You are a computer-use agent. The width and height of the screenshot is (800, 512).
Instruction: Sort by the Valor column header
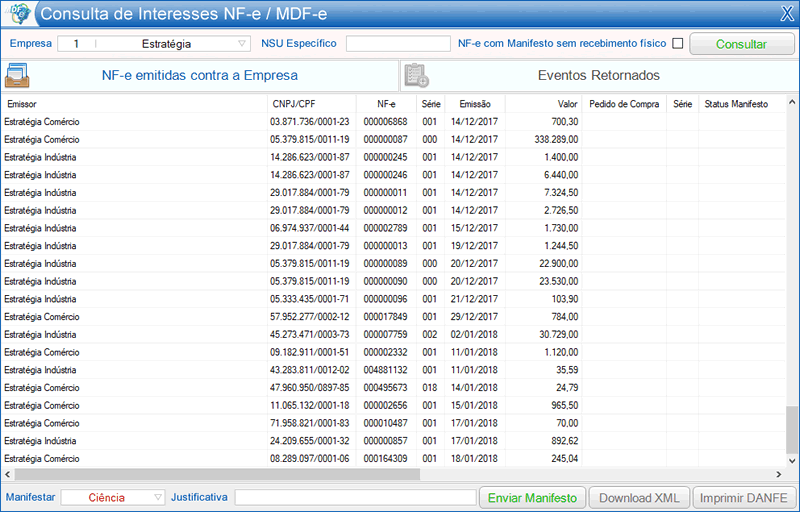click(x=544, y=104)
